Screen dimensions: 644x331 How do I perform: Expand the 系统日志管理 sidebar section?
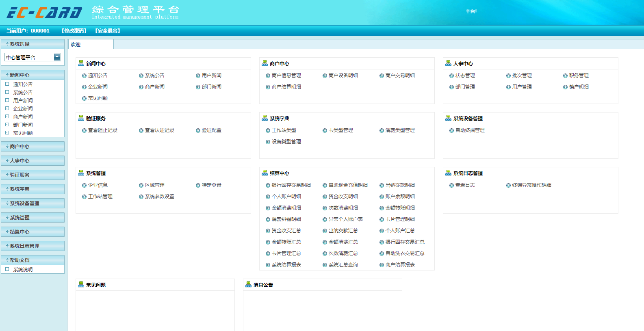click(33, 246)
